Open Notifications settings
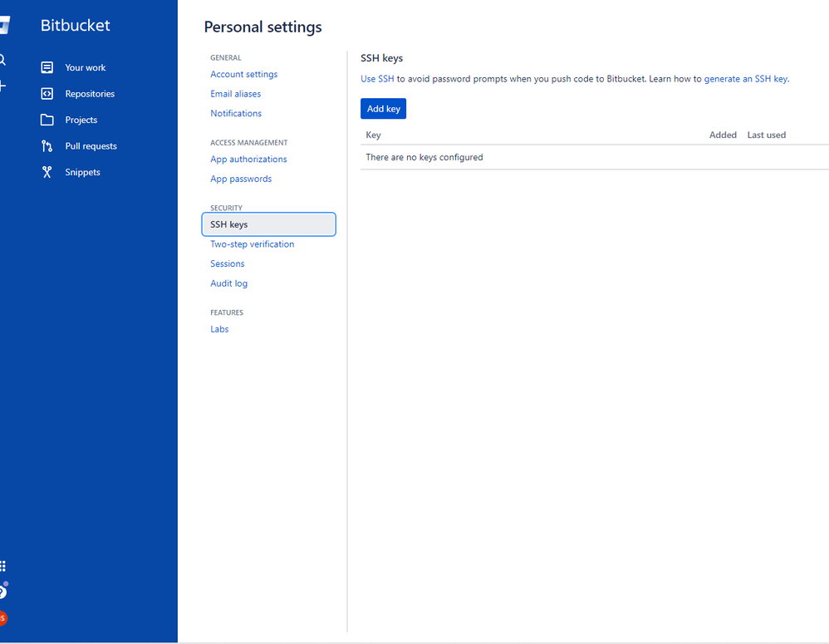The height and width of the screenshot is (644, 829). [236, 113]
